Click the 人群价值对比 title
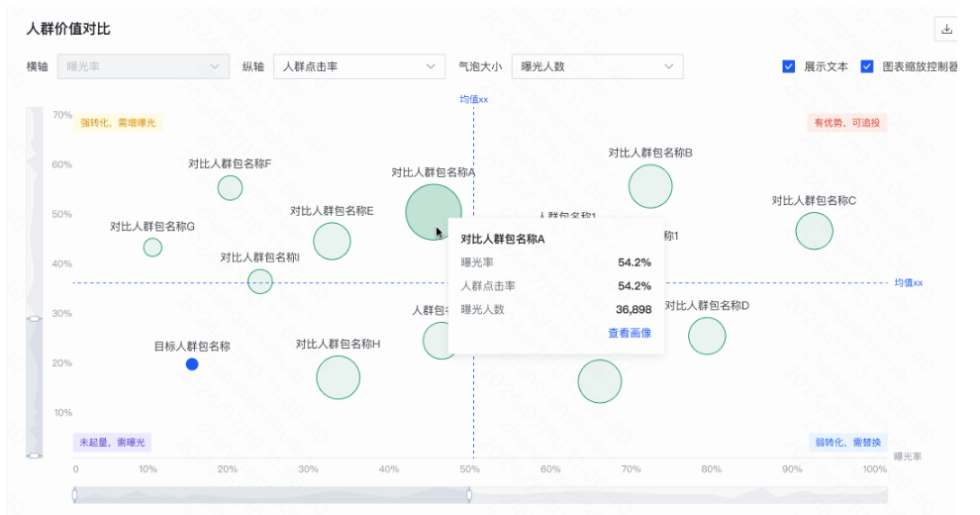 68,29
